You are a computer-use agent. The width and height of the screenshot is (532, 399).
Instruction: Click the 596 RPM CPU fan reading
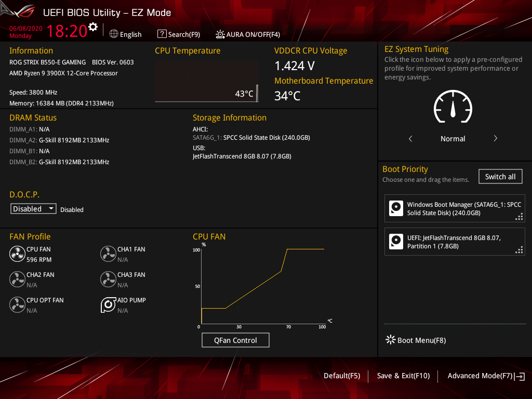click(39, 260)
